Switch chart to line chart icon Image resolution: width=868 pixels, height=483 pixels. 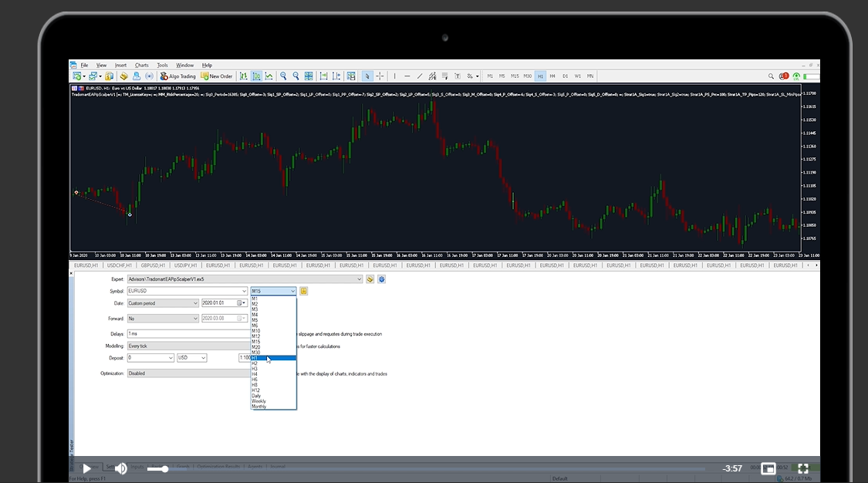pyautogui.click(x=269, y=76)
